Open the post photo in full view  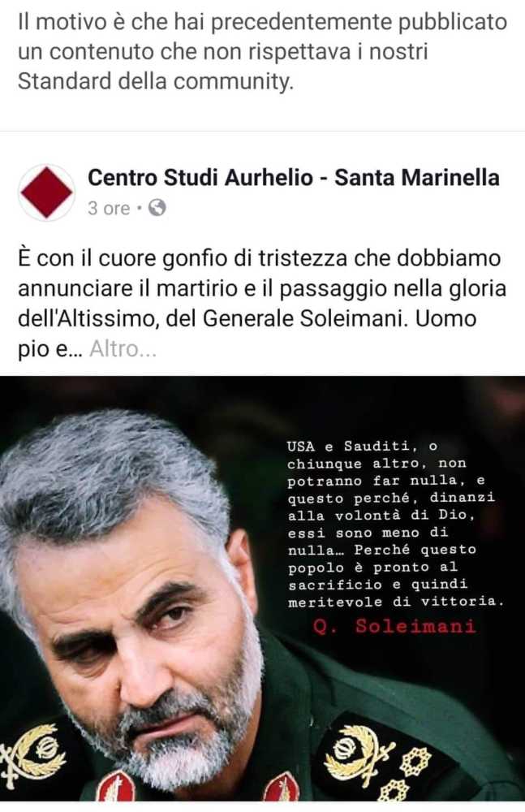point(263,588)
